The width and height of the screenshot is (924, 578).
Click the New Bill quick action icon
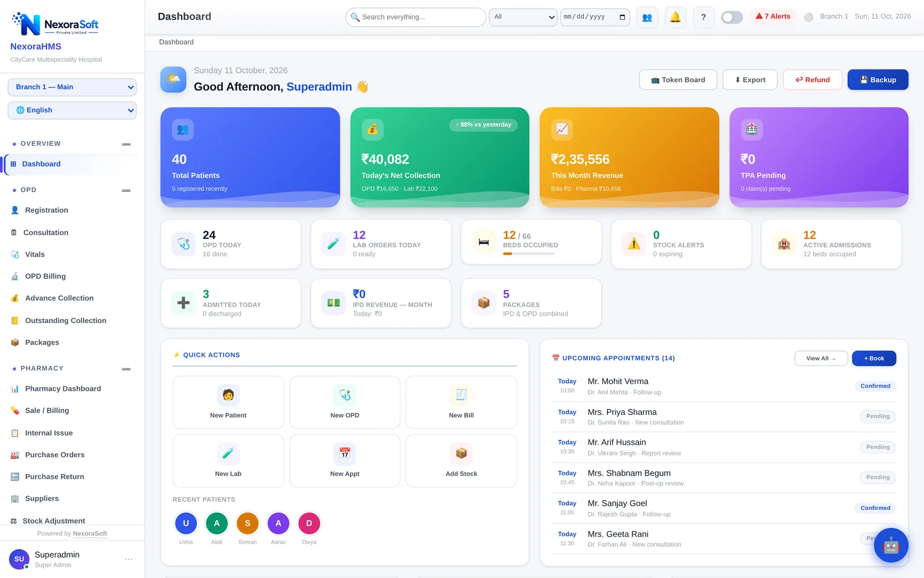point(461,395)
